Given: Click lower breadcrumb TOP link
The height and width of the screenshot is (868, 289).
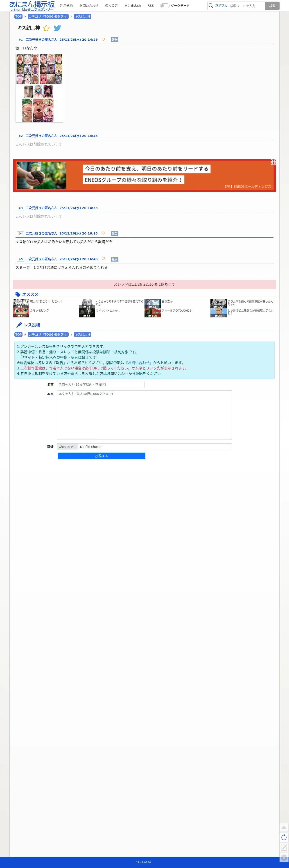Looking at the screenshot, I should click(18, 335).
